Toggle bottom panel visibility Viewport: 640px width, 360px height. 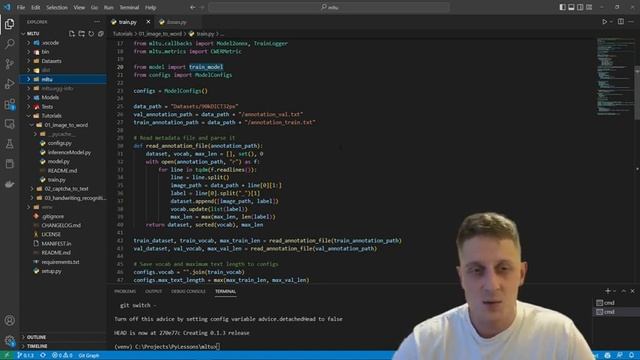[571, 7]
